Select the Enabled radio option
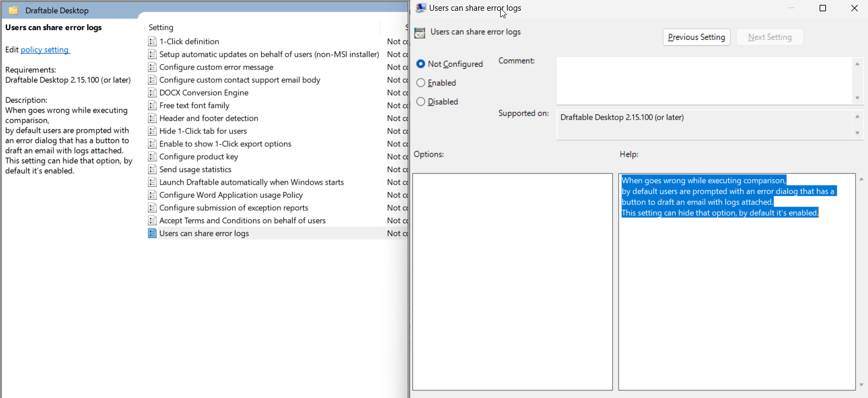 click(x=421, y=83)
